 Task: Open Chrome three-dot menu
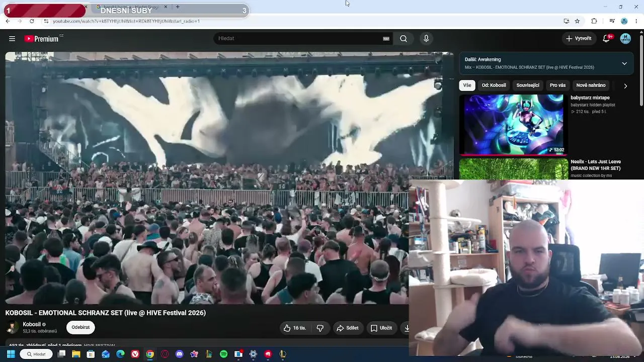tap(636, 21)
